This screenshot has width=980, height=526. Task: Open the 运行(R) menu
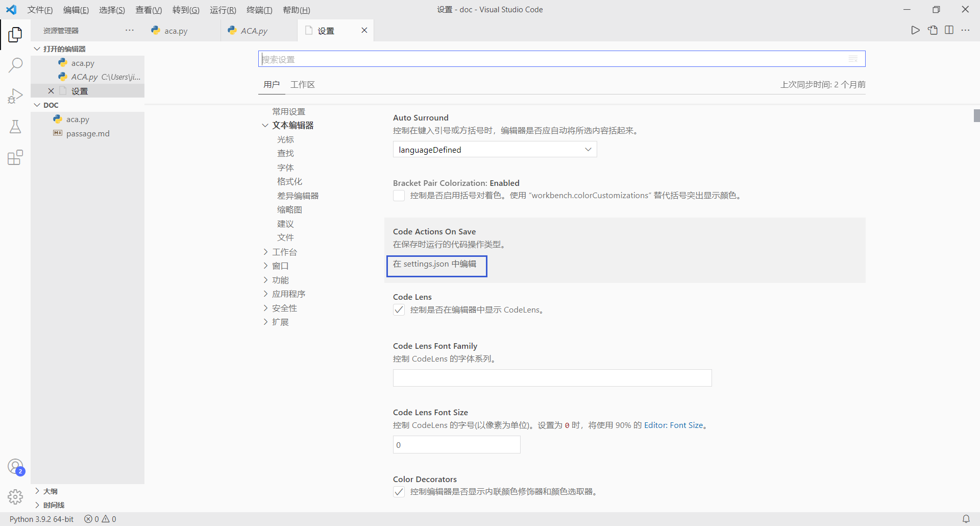coord(223,10)
